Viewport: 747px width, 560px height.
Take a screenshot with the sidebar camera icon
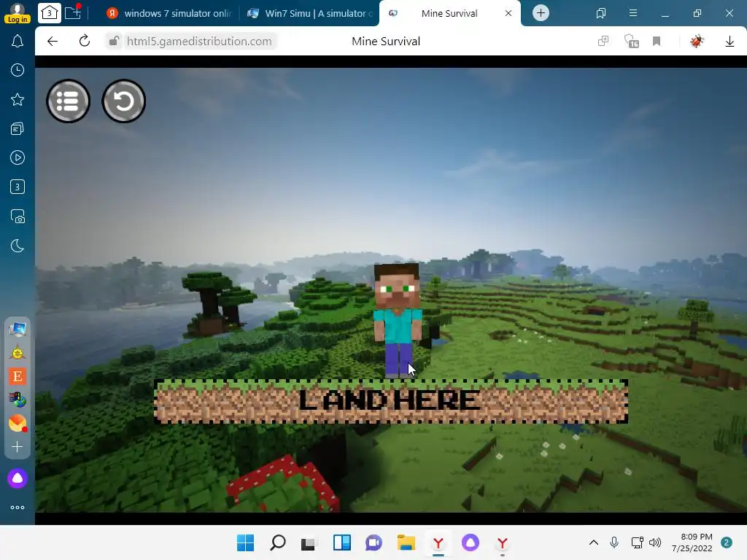[18, 217]
